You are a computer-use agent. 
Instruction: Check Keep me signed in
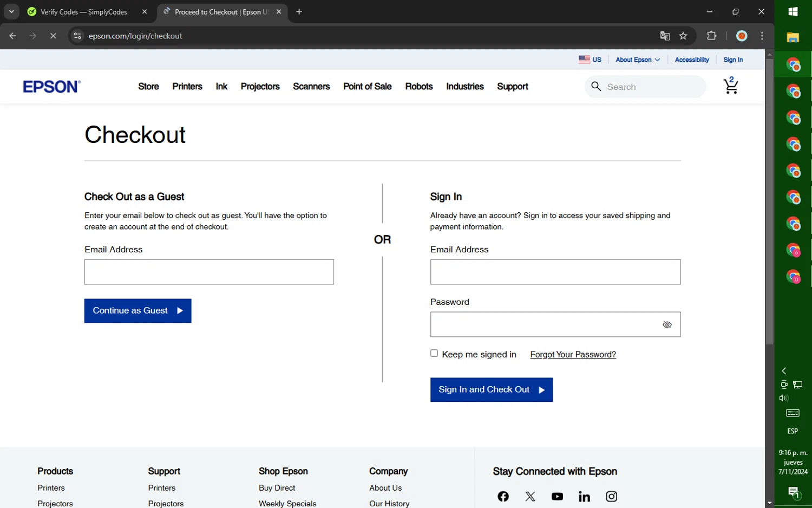pyautogui.click(x=434, y=353)
